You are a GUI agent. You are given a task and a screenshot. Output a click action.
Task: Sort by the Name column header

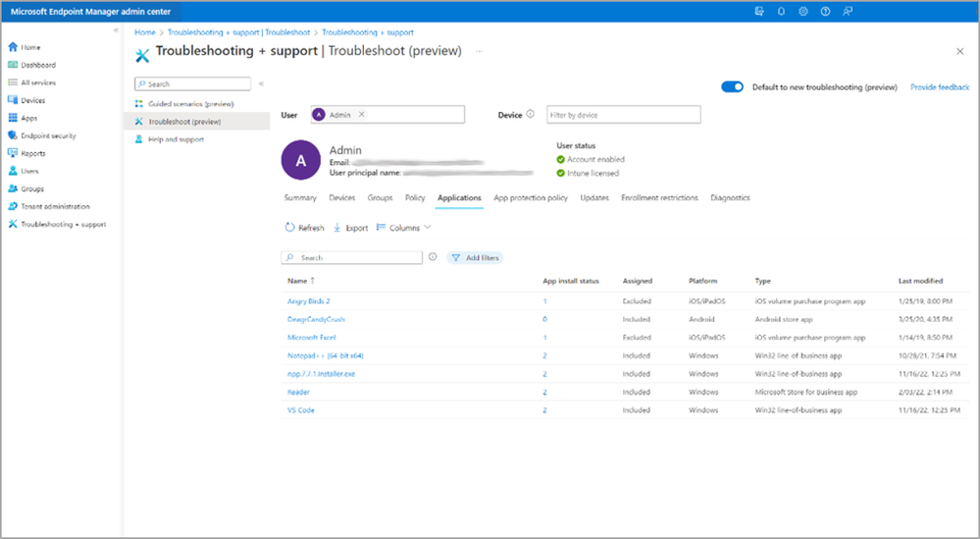[x=301, y=281]
